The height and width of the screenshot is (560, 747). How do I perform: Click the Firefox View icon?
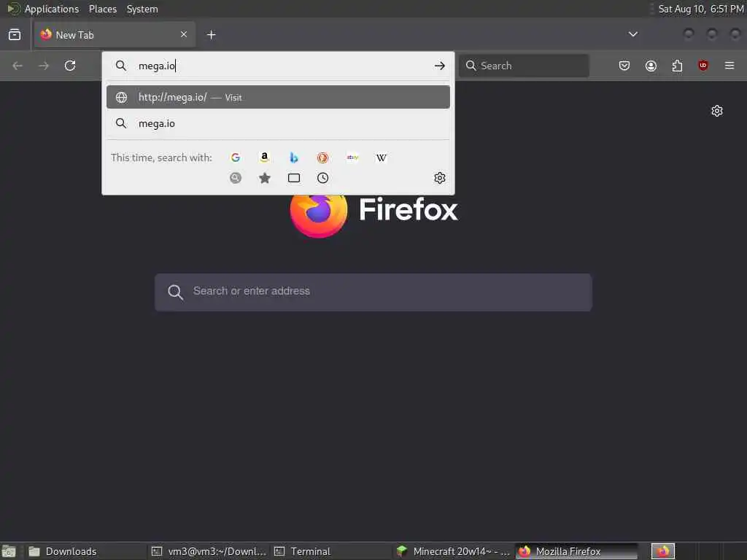tap(15, 35)
